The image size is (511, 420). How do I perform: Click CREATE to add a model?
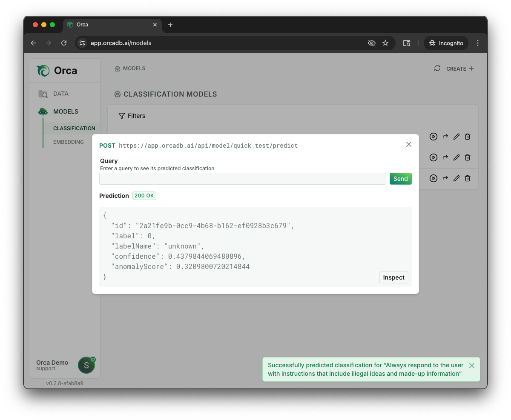pos(460,69)
